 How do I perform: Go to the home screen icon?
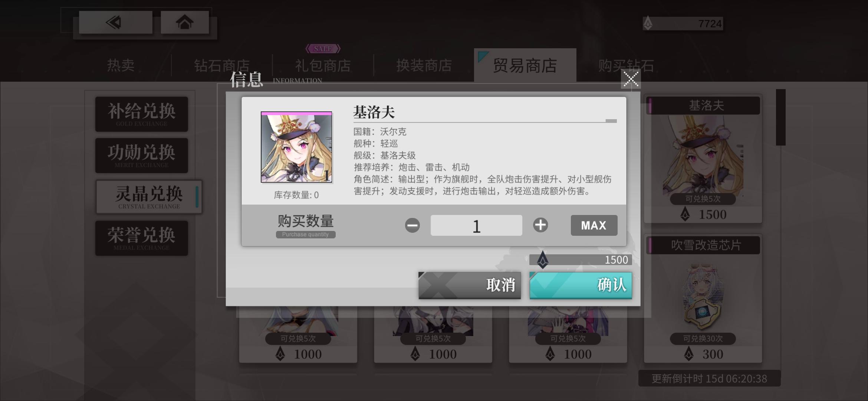coord(185,22)
